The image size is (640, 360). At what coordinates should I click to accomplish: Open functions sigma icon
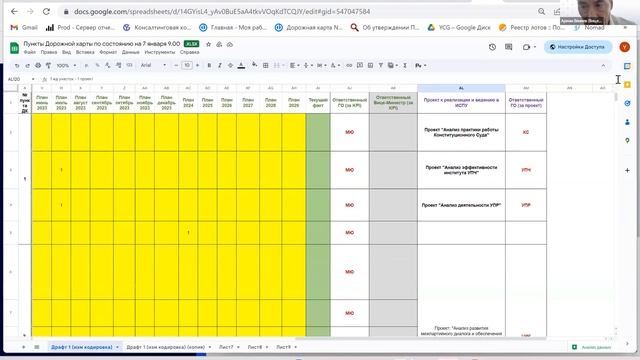[x=405, y=65]
